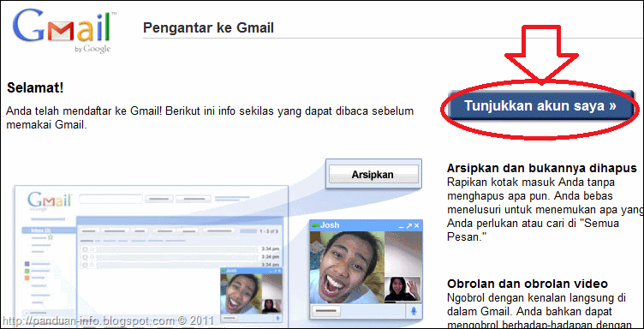Screen dimensions: 644x329
Task: Click the "Pengantar ke Gmail" heading
Action: tap(208, 28)
